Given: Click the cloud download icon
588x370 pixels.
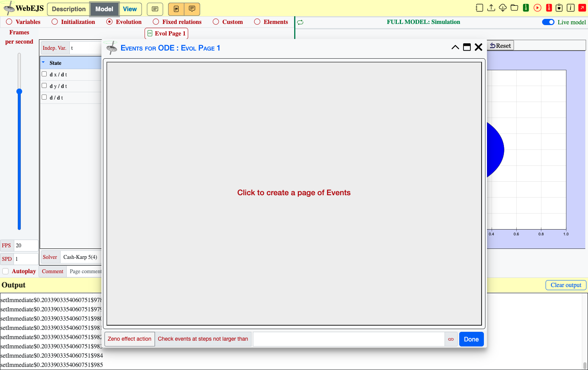Looking at the screenshot, I should 503,8.
